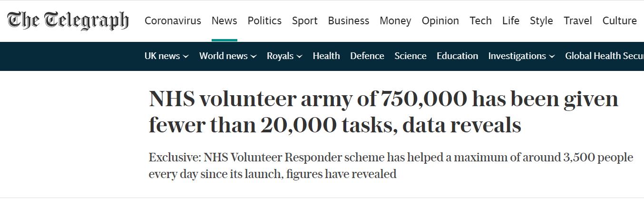Go to the Travel section
Screen dimensions: 644x199
[x=577, y=21]
